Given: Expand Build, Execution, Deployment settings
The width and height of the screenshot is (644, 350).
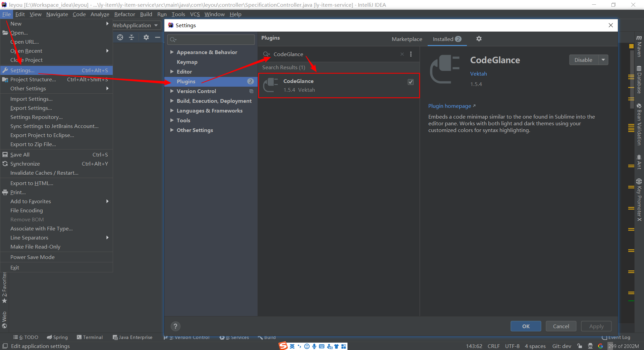Looking at the screenshot, I should pos(172,101).
